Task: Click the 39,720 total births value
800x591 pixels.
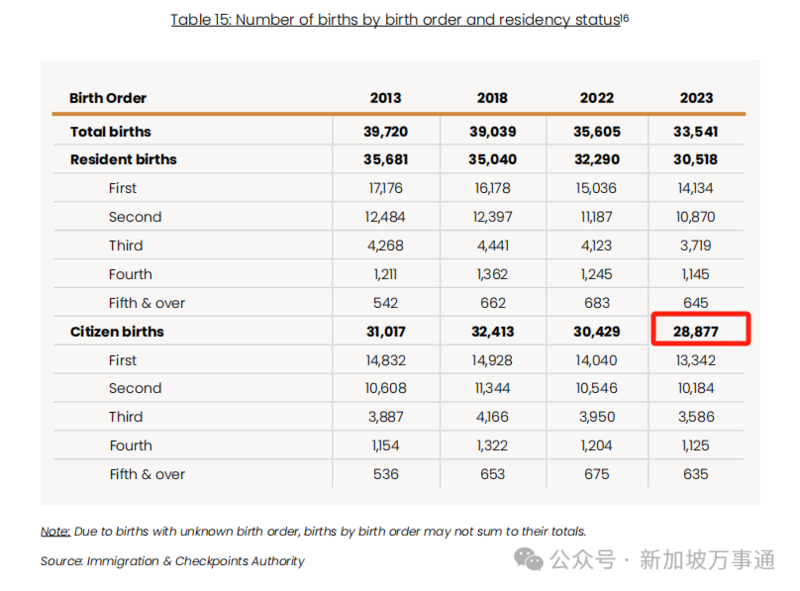Action: (386, 132)
